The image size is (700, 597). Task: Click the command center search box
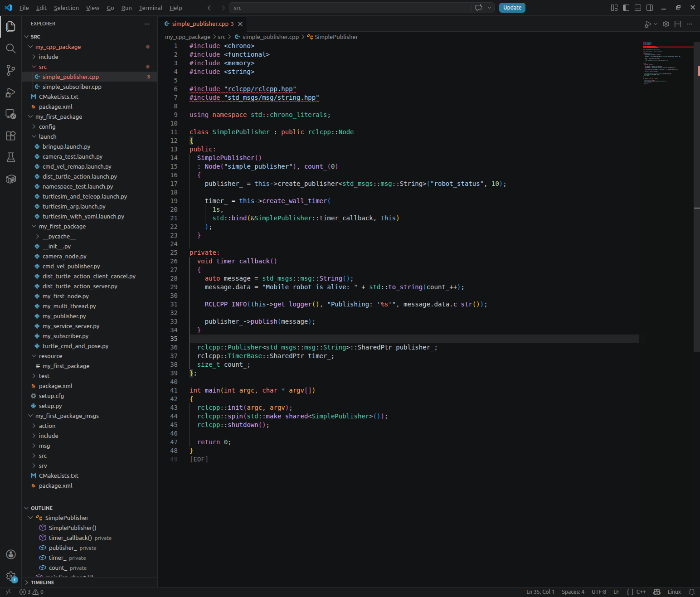pyautogui.click(x=350, y=8)
